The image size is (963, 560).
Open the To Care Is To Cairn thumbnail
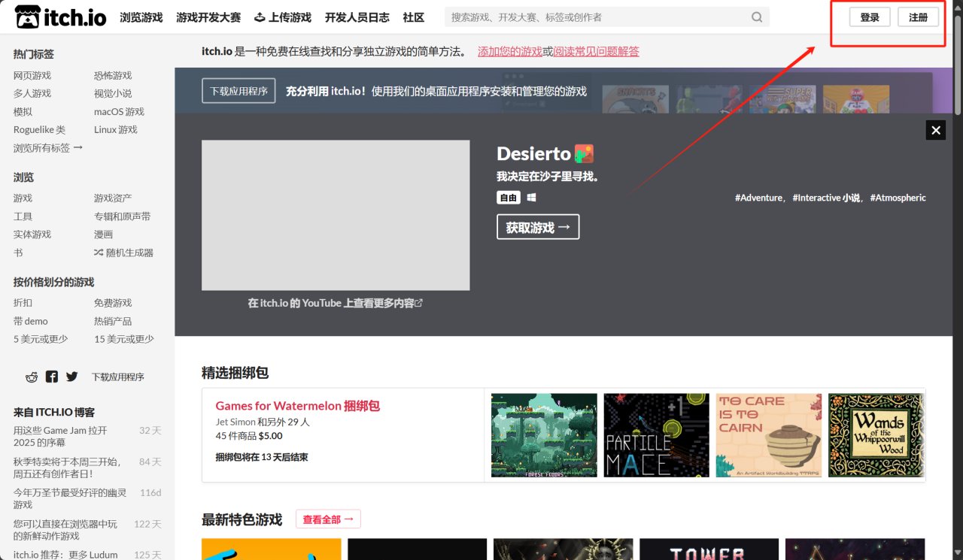[769, 435]
